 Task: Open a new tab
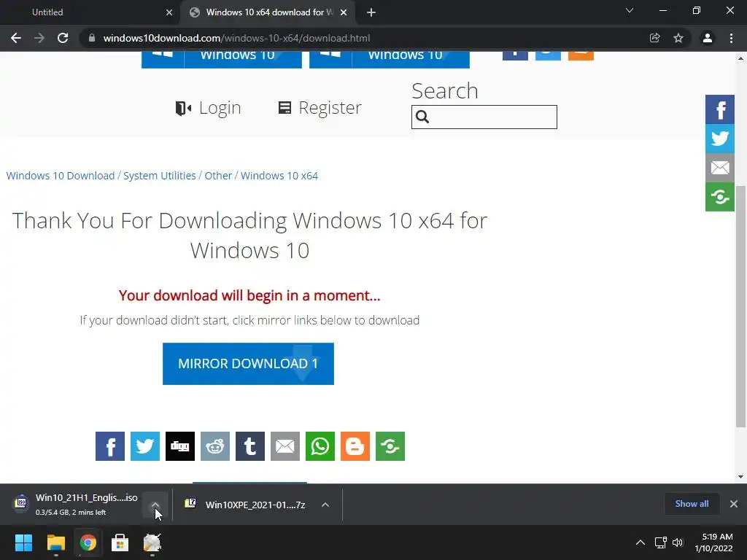click(x=371, y=12)
